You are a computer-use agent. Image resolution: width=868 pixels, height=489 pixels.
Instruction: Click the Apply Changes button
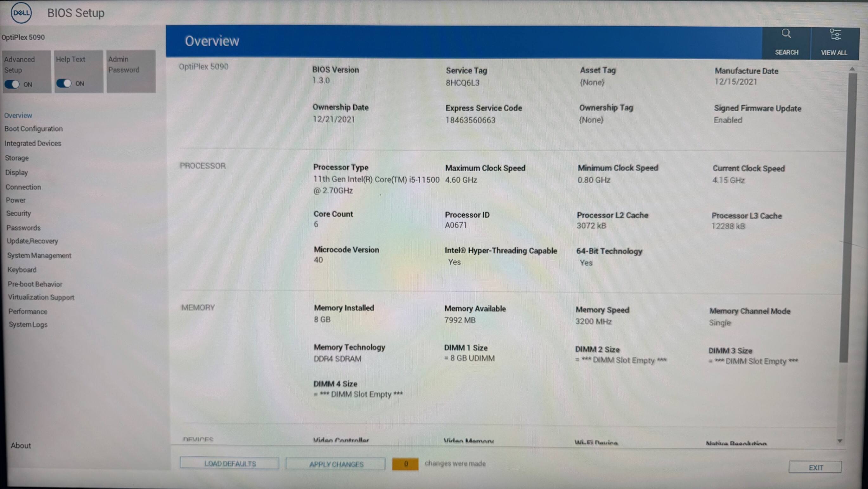click(x=336, y=464)
